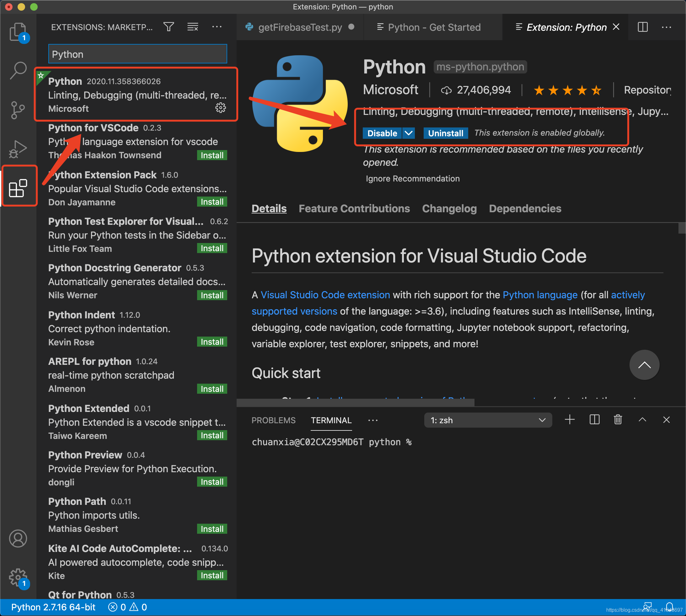Click the scroll-to-top round arrow button
The image size is (686, 616).
(644, 365)
